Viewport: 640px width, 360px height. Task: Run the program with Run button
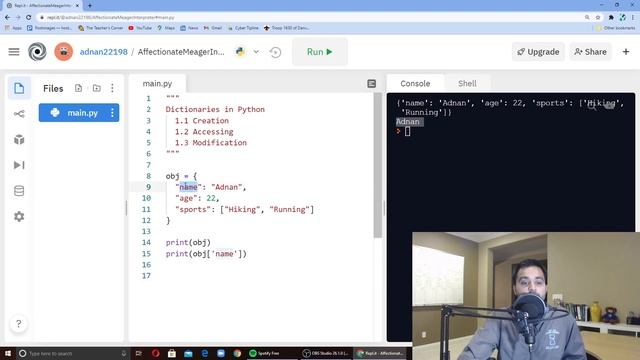click(320, 52)
